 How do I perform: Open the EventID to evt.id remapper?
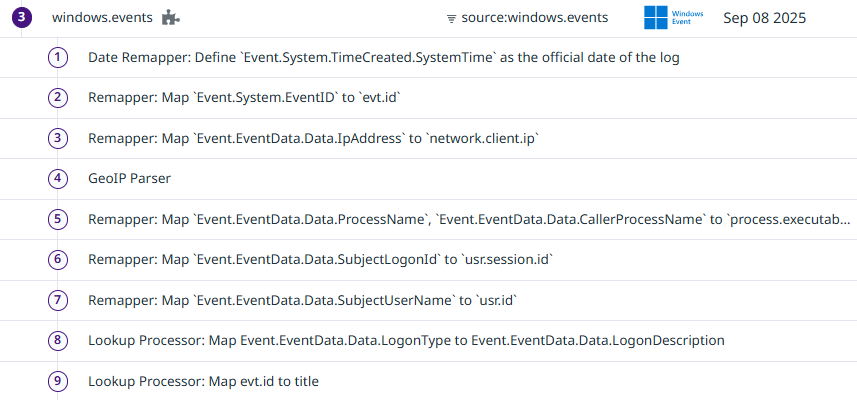click(245, 98)
